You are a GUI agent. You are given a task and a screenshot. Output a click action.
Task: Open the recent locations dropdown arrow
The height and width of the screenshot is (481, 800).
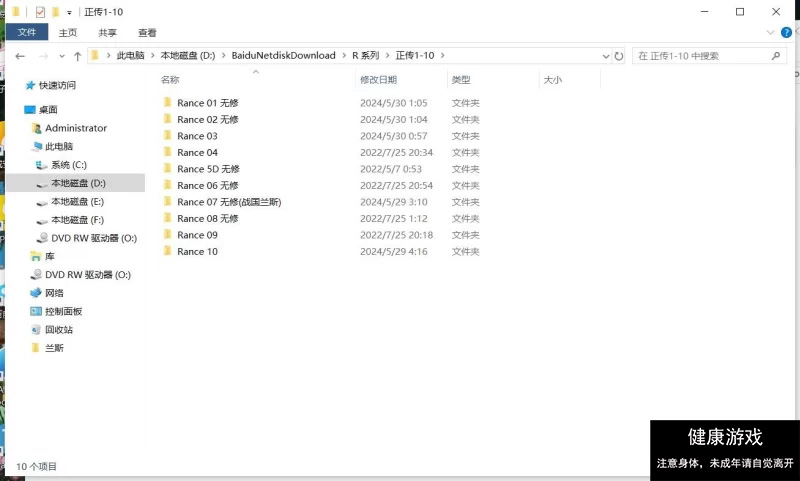[62, 56]
